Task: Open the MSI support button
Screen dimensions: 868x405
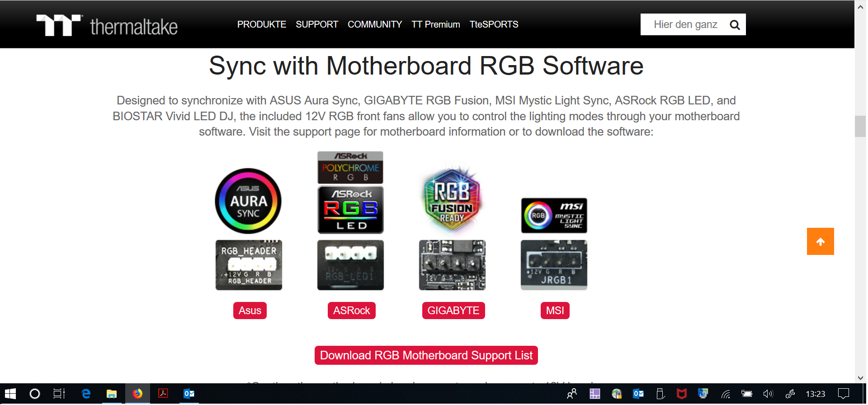Action: [555, 311]
